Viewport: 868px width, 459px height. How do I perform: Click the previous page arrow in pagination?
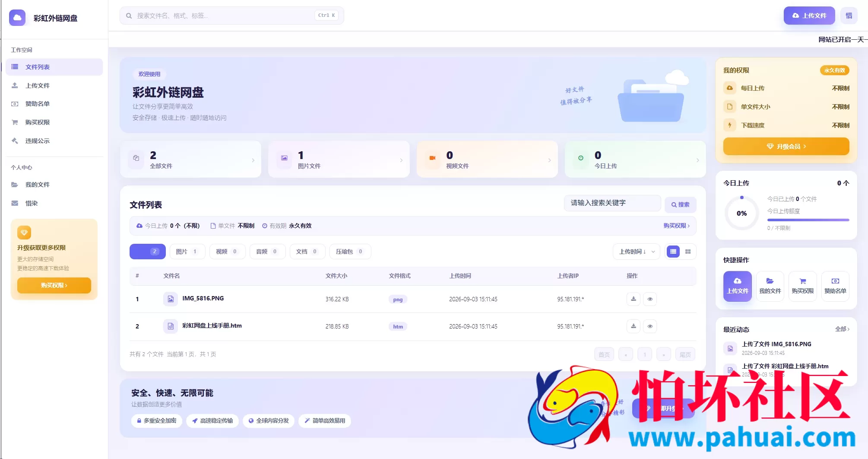tap(626, 354)
